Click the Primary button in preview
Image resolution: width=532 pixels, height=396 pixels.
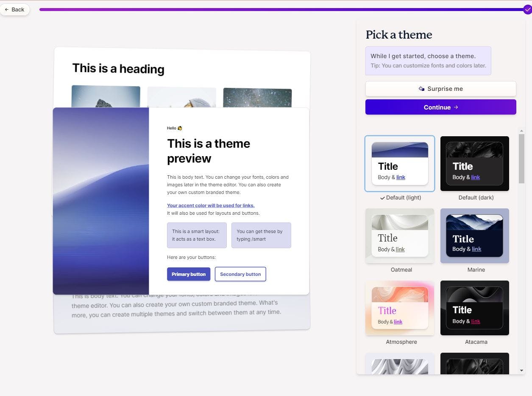point(189,274)
